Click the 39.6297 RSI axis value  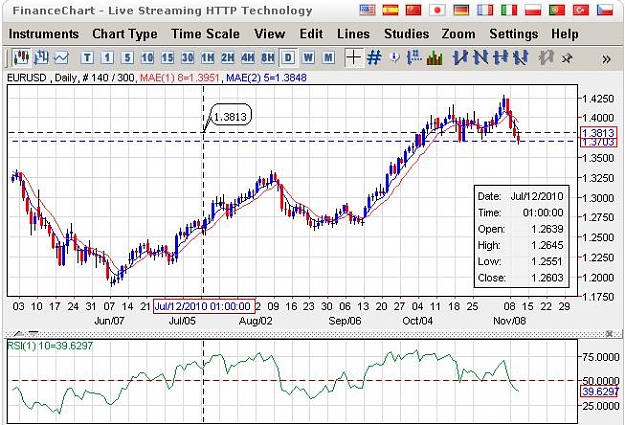pos(599,392)
